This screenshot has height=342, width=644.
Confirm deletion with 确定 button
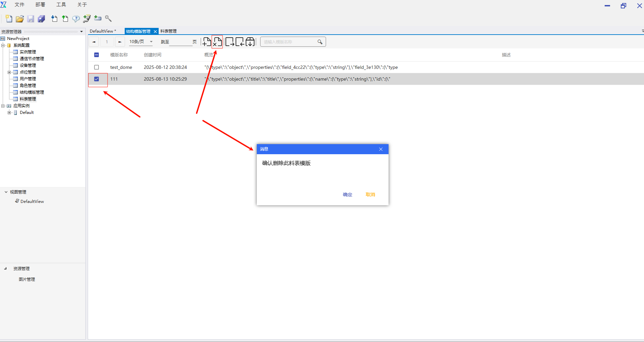pos(347,195)
